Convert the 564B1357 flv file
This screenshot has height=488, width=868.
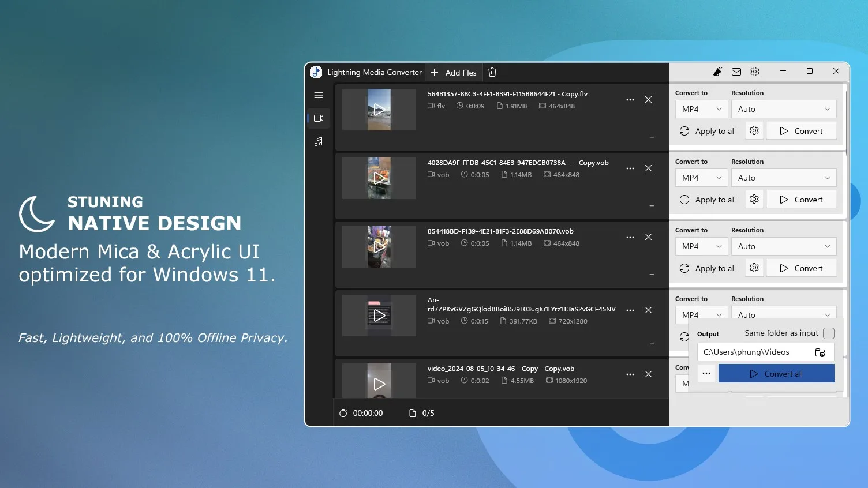(801, 131)
